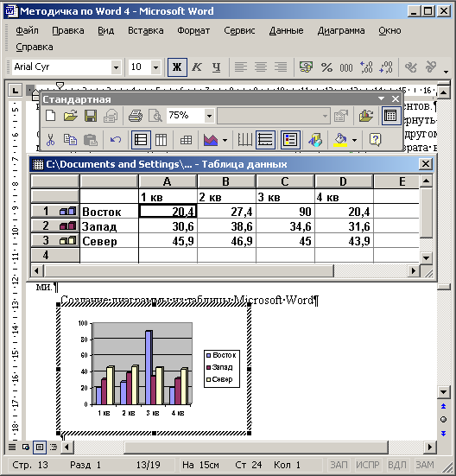Create a new document from Standard toolbar
The height and width of the screenshot is (476, 456).
point(51,116)
